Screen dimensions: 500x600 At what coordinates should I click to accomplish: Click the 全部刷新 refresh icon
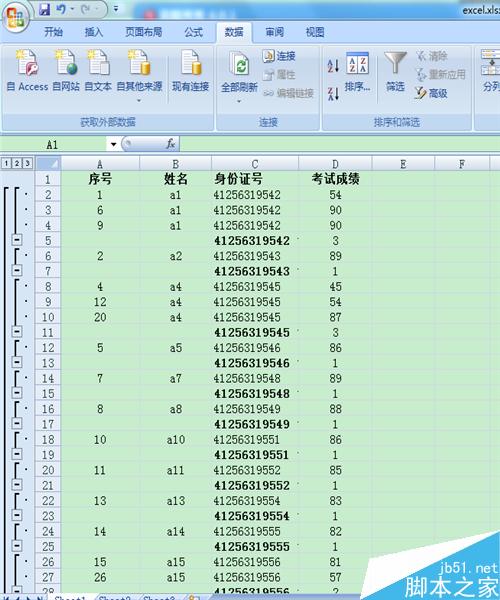(239, 64)
